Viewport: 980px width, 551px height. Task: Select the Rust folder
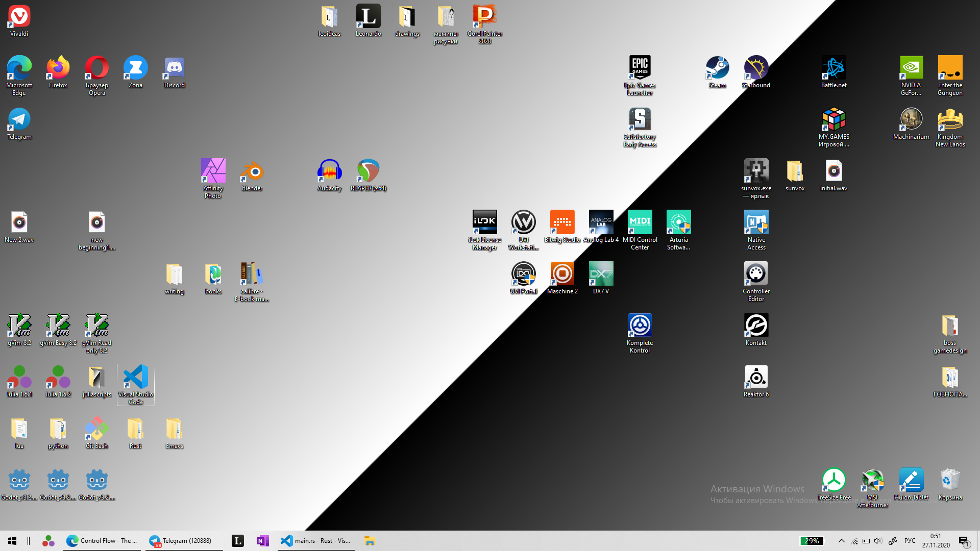[x=136, y=433]
